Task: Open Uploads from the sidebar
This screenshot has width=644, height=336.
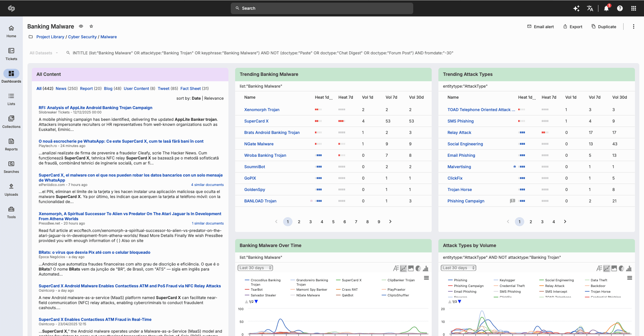Action: point(11,190)
